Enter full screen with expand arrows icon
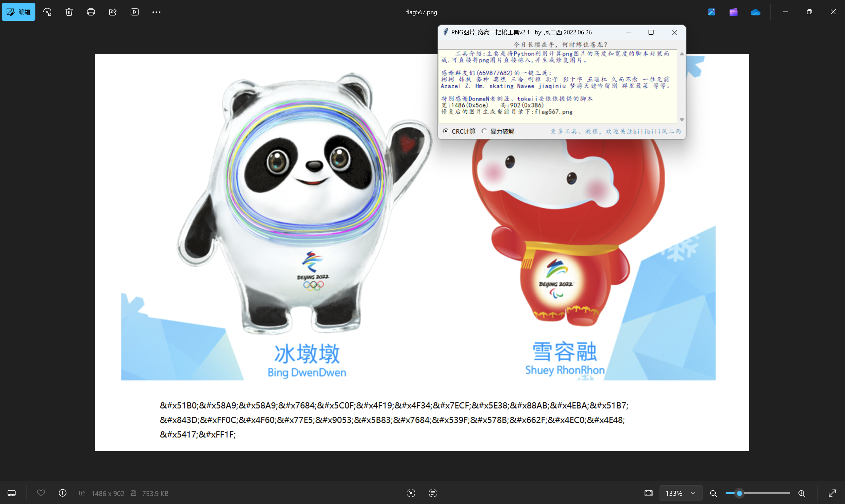Screen dimensions: 845x504 point(832,493)
